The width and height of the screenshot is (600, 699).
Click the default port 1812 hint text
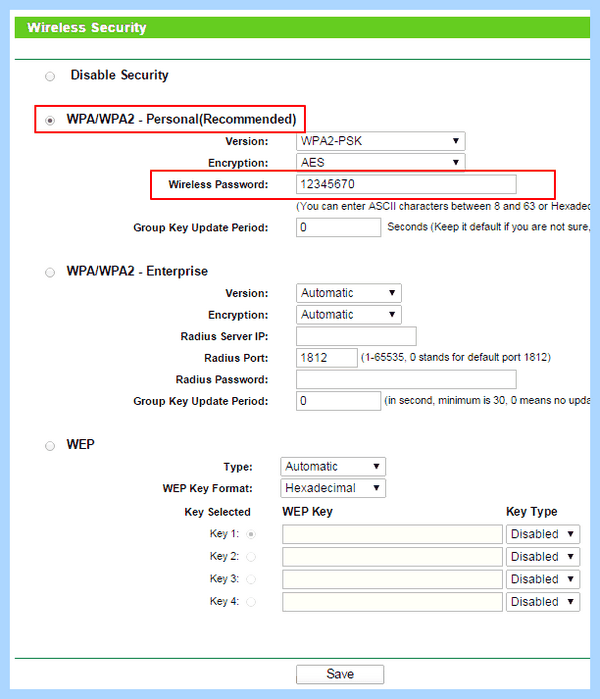456,358
